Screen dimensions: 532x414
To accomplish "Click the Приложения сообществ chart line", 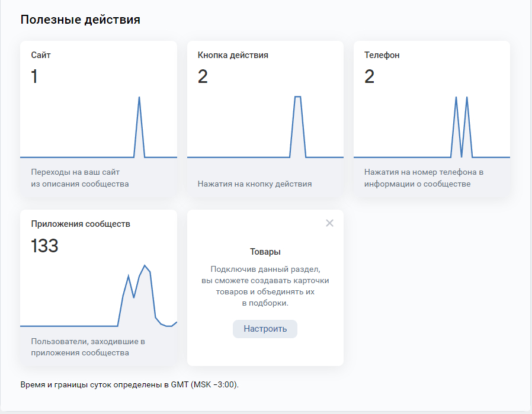I will [145, 267].
